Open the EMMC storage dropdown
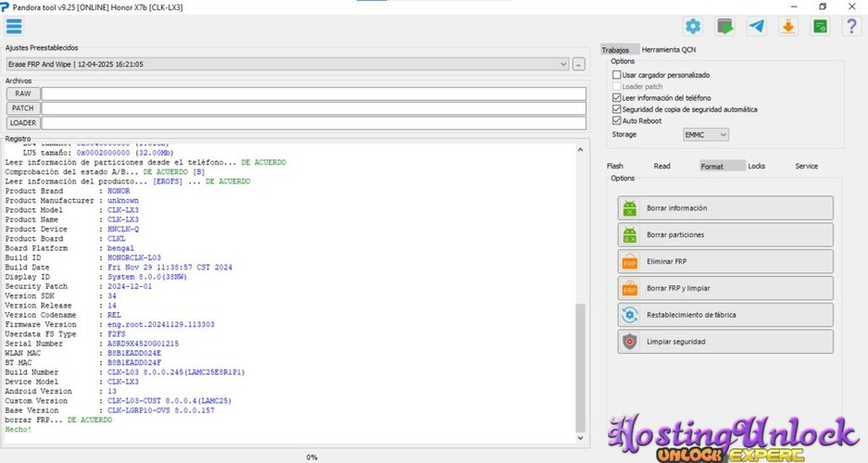This screenshot has width=868, height=463. [706, 134]
